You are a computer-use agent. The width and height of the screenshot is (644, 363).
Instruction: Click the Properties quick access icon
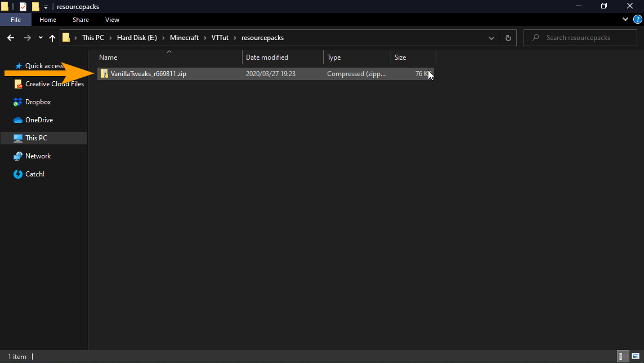coord(23,7)
